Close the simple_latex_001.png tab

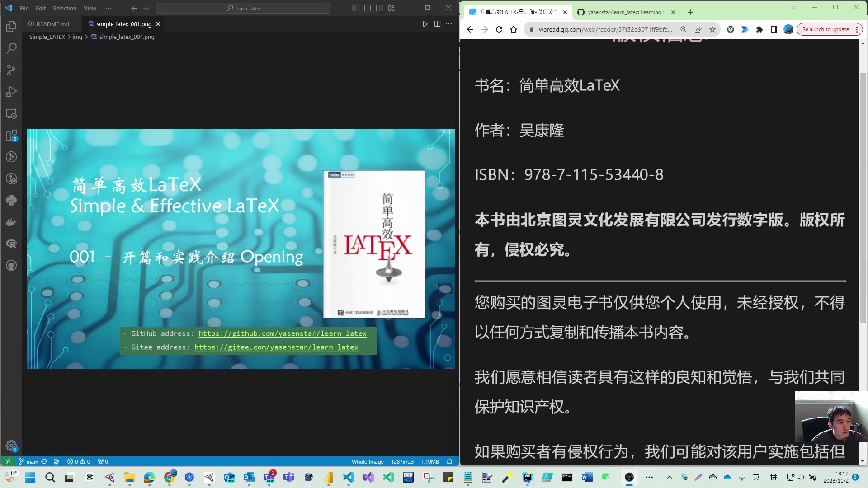tap(158, 24)
